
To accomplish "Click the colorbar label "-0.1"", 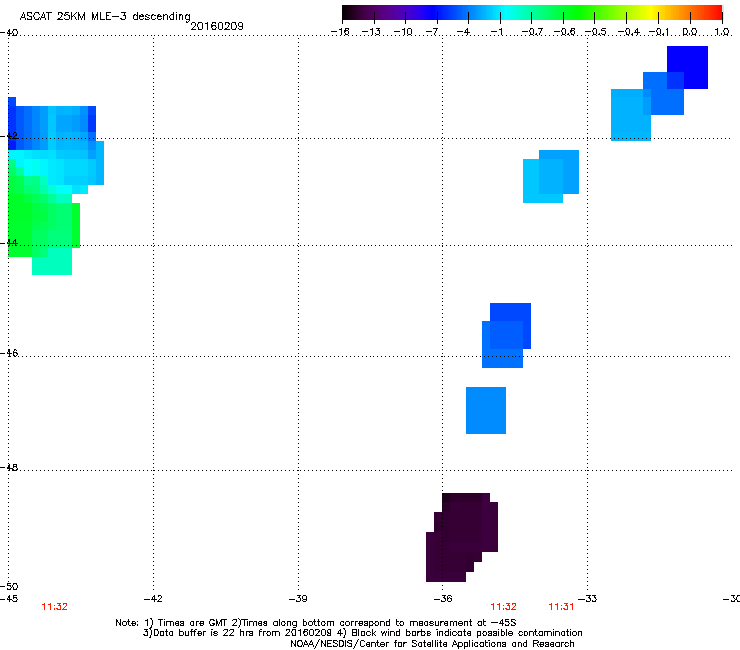I will [659, 32].
